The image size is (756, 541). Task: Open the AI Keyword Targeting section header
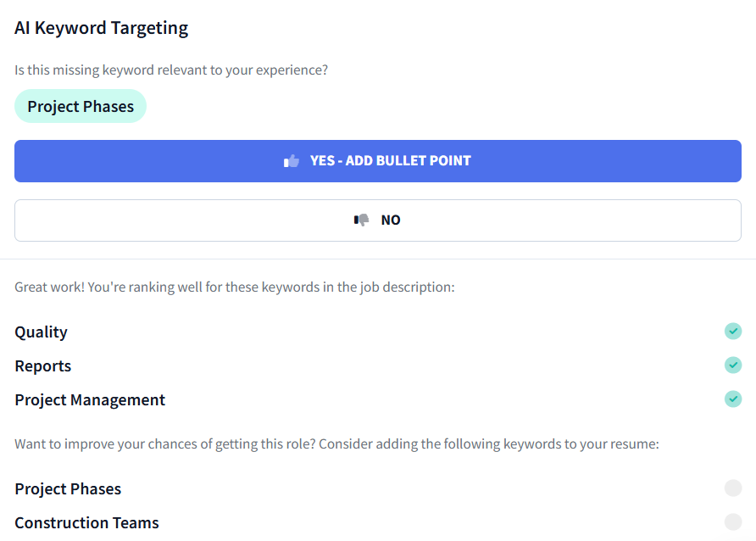coord(101,27)
